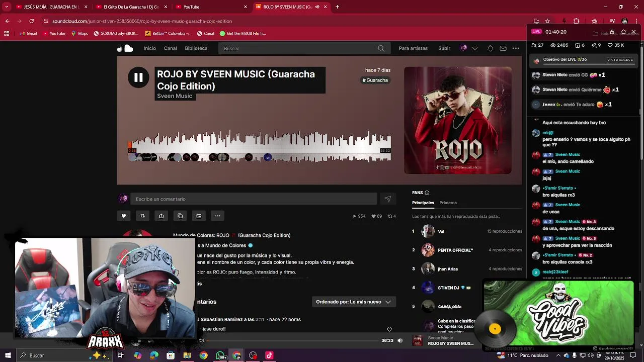Open Inicio in SoundCloud navigation
644x362 pixels.
pos(149,48)
